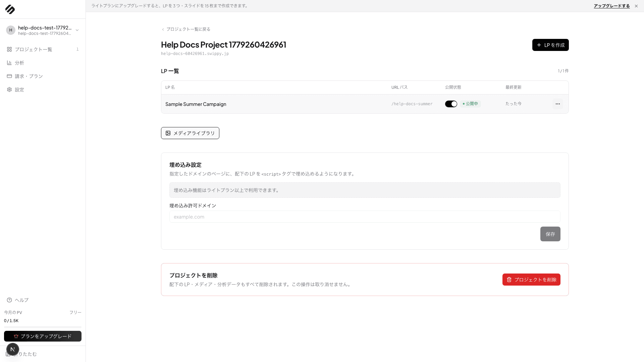The width and height of the screenshot is (644, 362).
Task: Open the 分析 analytics page
Action: tap(43, 63)
